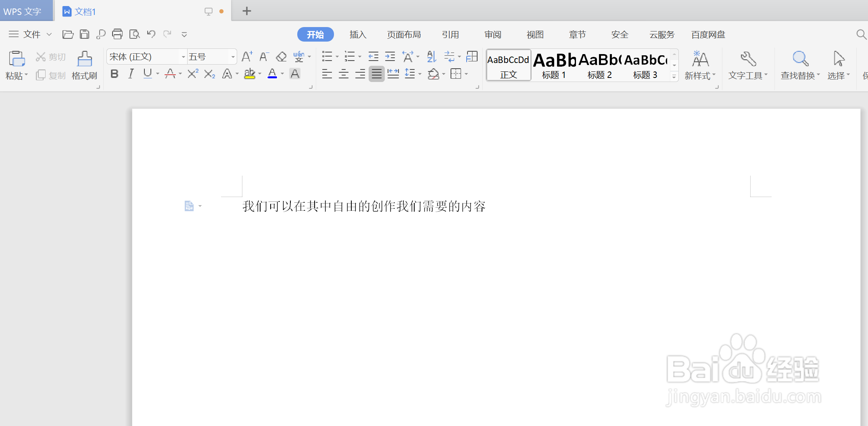Expand the line spacing dropdown
Image resolution: width=868 pixels, height=426 pixels.
420,74
